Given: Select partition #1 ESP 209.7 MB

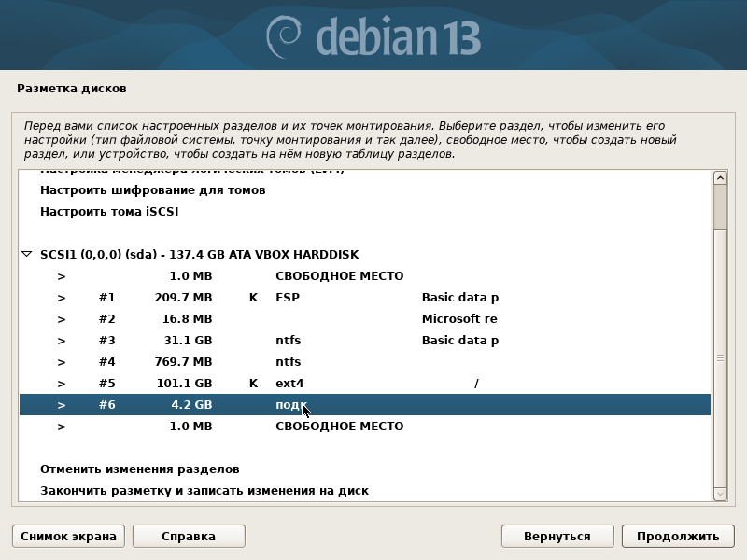Looking at the screenshot, I should pos(365,298).
